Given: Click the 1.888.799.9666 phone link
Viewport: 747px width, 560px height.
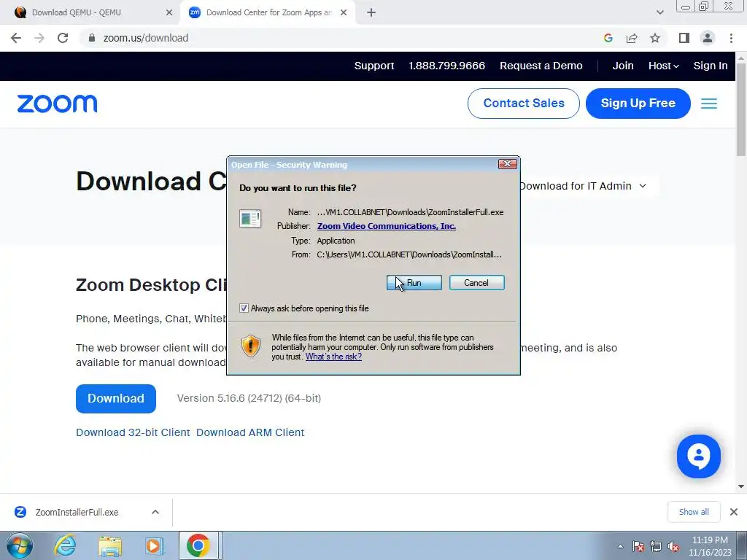Looking at the screenshot, I should pyautogui.click(x=447, y=66).
